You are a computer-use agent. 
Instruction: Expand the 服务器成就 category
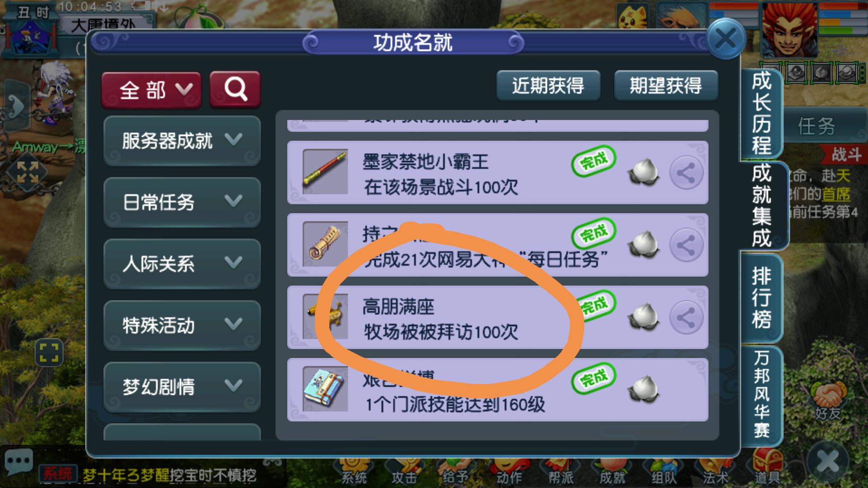coord(182,141)
